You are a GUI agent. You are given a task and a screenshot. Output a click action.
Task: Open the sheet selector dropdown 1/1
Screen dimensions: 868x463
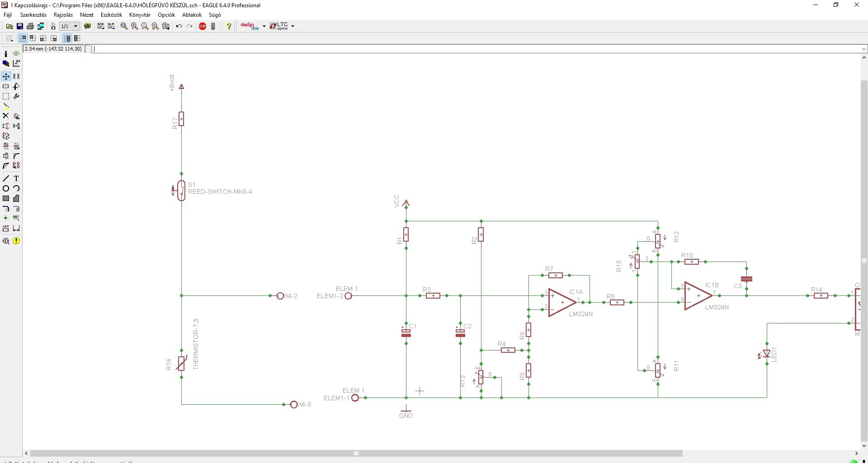pyautogui.click(x=70, y=26)
